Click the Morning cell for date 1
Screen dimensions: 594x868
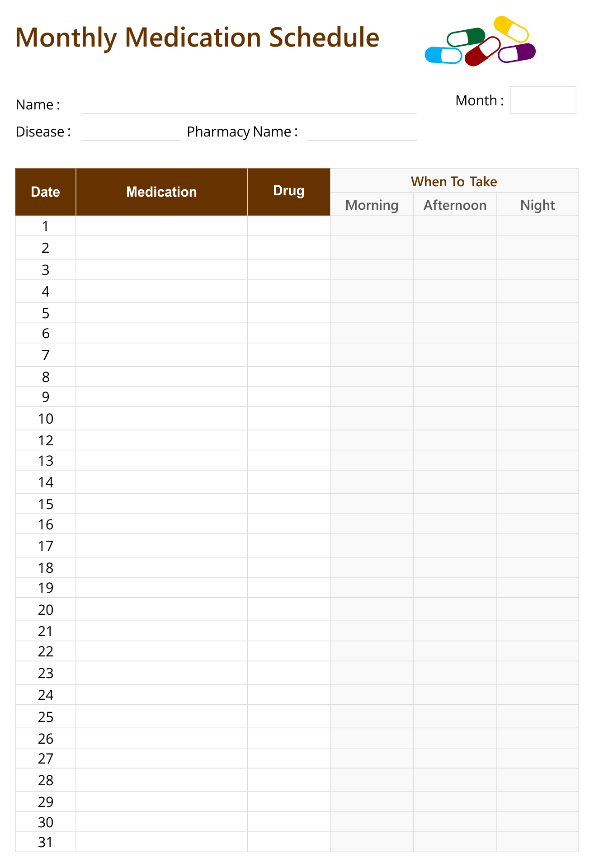pyautogui.click(x=372, y=226)
